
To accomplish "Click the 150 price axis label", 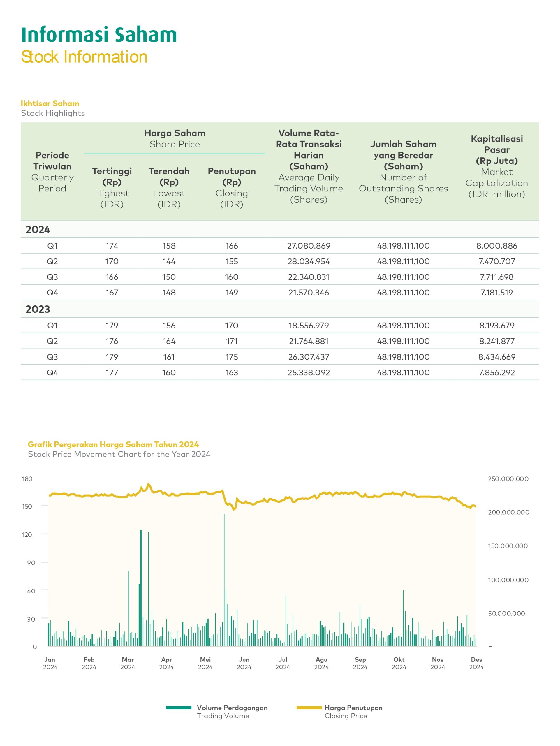I will coord(27,506).
